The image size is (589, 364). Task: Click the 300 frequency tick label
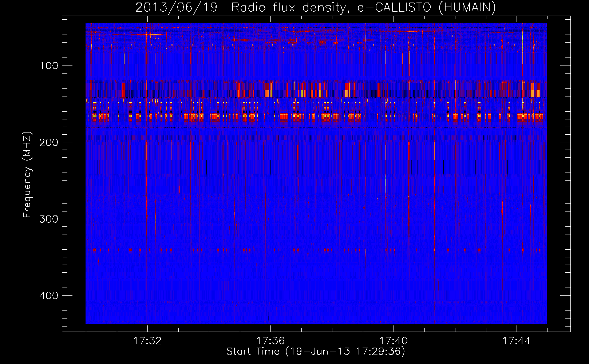click(49, 219)
